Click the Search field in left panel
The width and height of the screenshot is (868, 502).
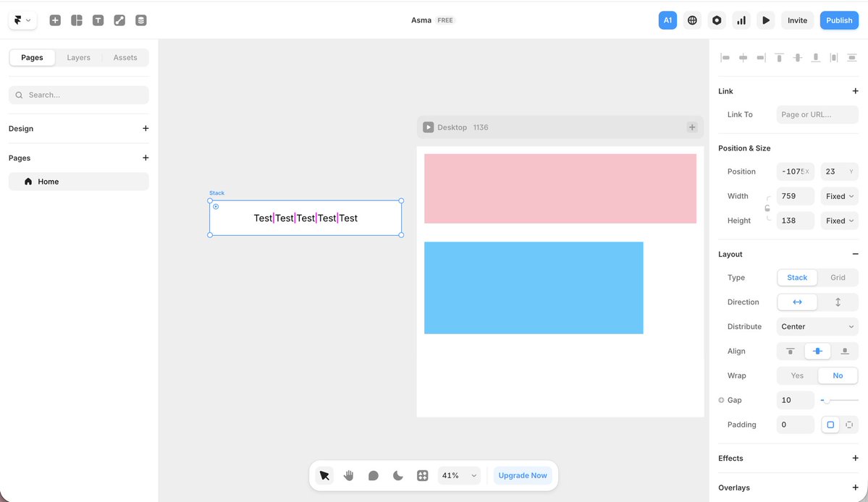tap(79, 95)
